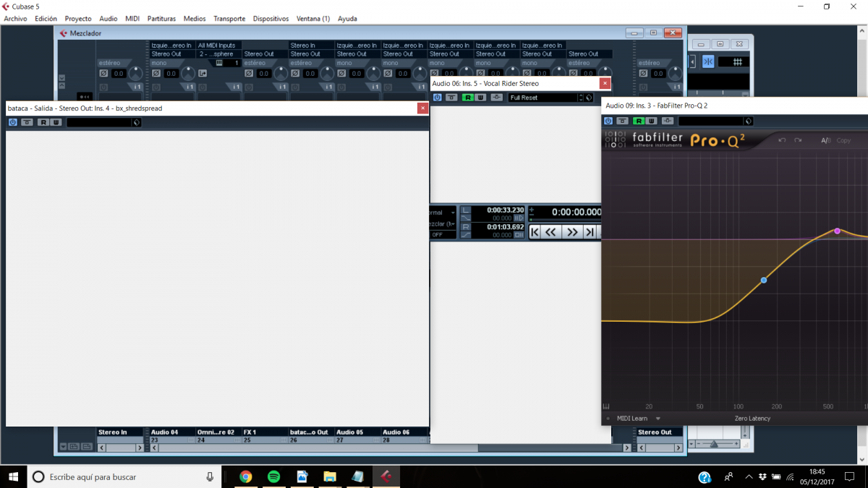Click MIDI Learn in Pro-Q 2

tap(632, 419)
